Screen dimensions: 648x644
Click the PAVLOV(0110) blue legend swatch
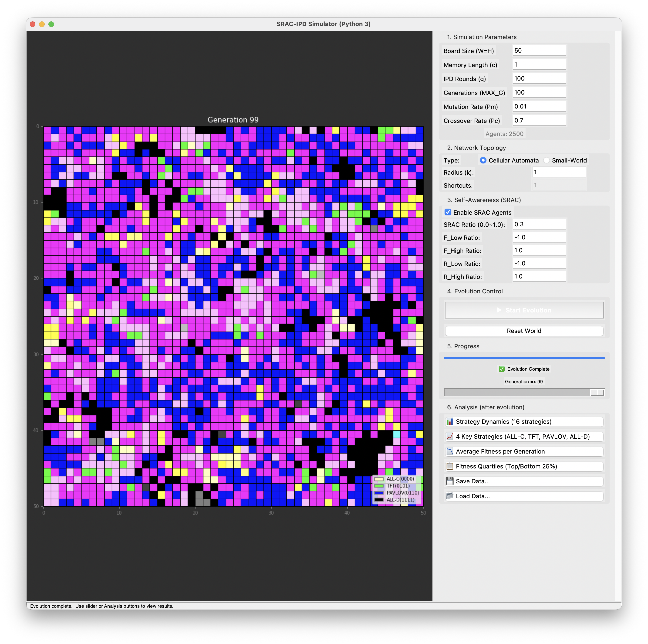click(x=379, y=493)
